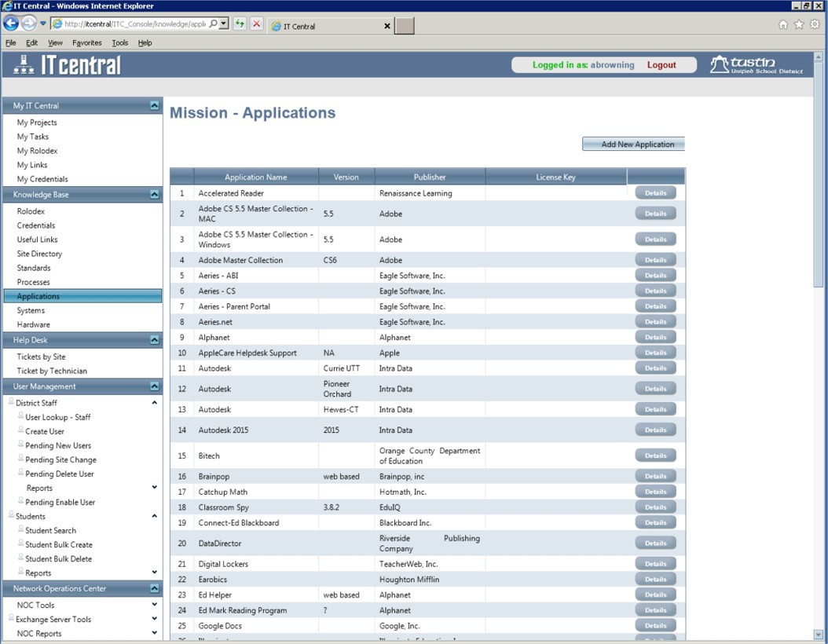Close the IT Central browser tab
This screenshot has width=828, height=644.
[x=387, y=26]
